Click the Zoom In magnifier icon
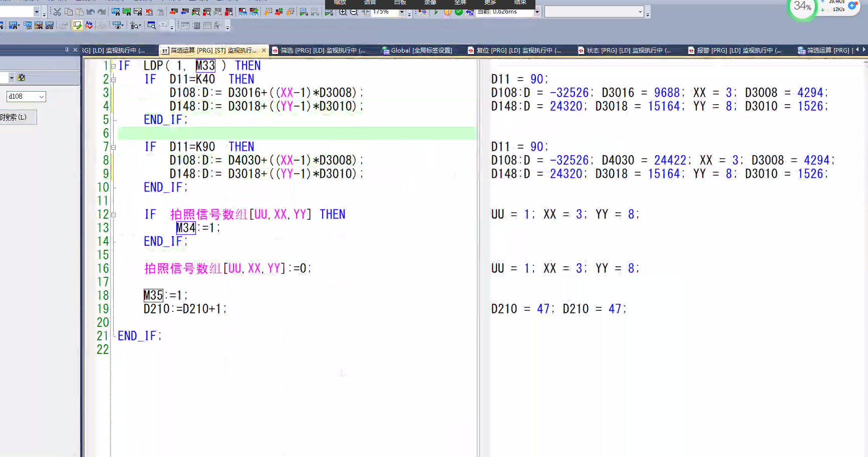This screenshot has width=868, height=457. tap(343, 12)
